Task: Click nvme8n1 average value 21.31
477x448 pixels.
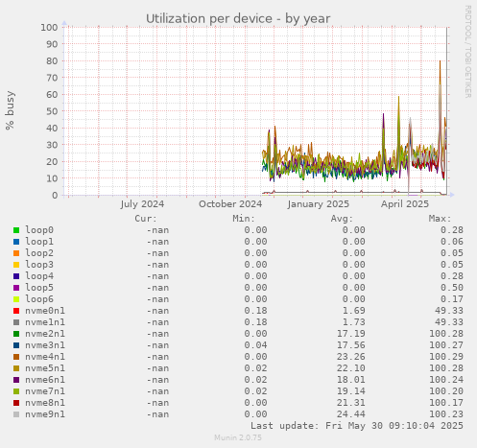Action: click(x=350, y=403)
